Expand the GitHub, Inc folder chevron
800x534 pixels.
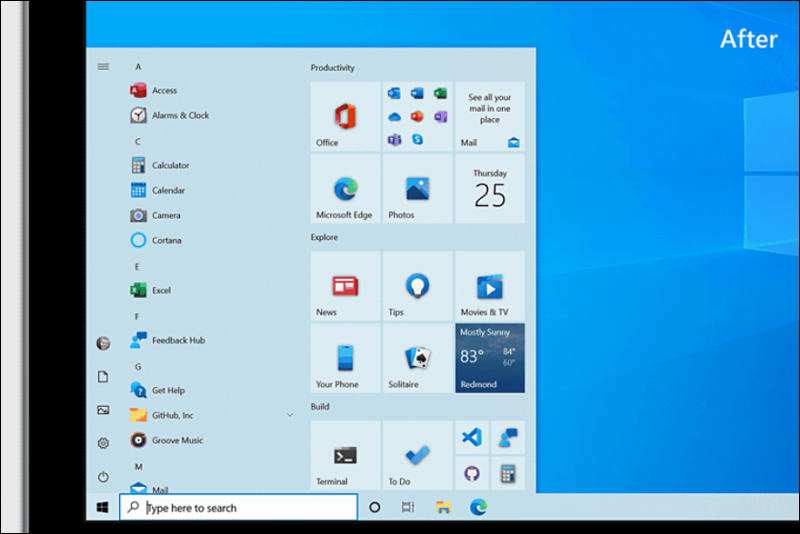click(x=290, y=415)
